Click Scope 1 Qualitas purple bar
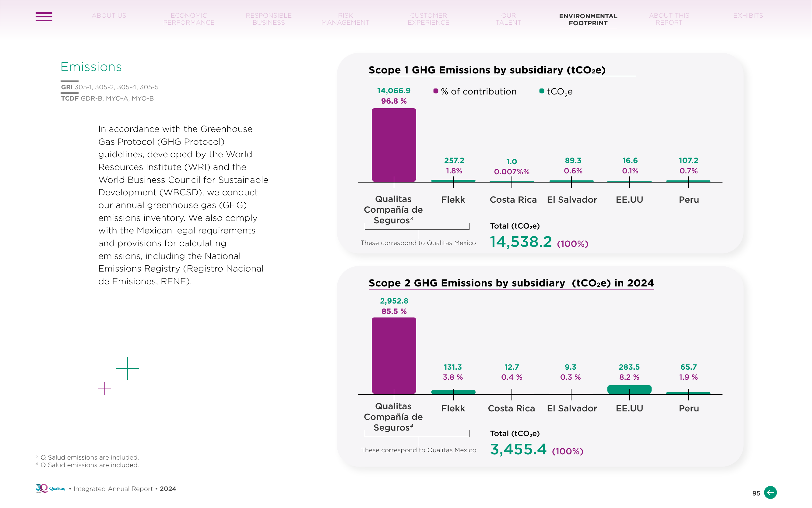 tap(394, 145)
